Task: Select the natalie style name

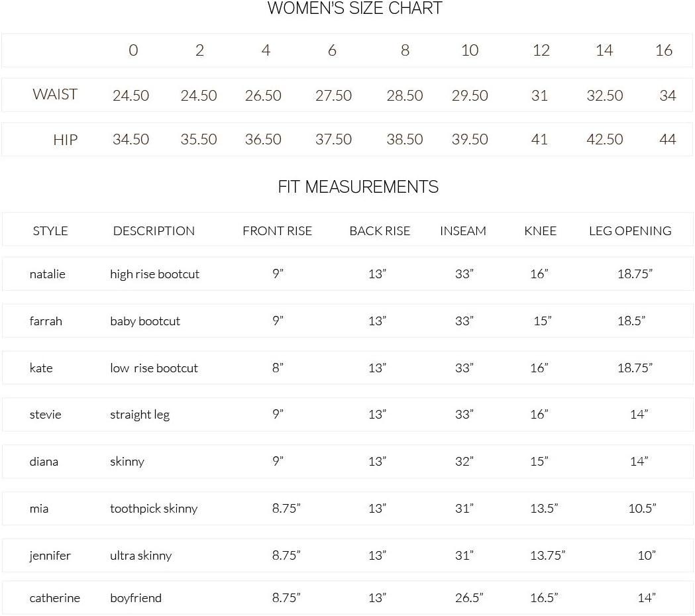Action: [47, 274]
